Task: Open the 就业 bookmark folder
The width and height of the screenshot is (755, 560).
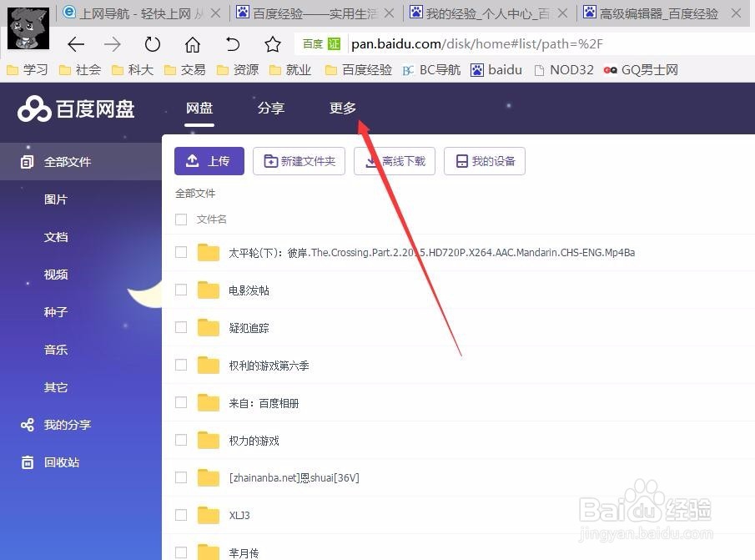Action: 290,70
